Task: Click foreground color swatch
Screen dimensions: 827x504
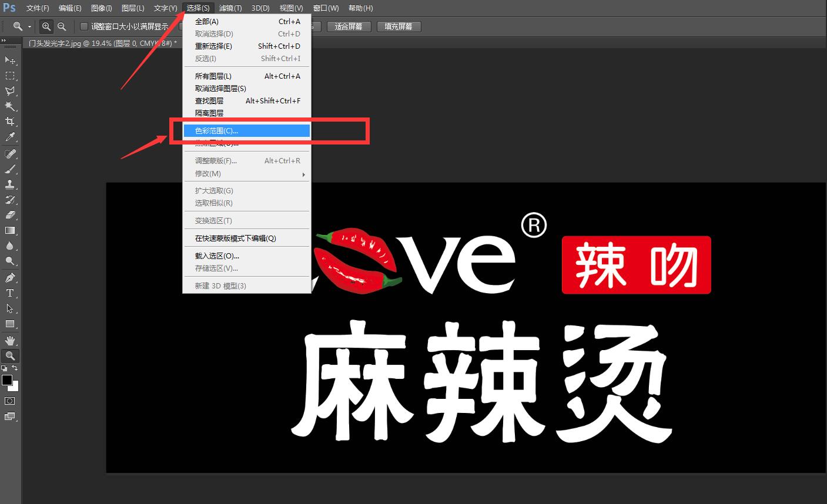Action: [x=7, y=380]
